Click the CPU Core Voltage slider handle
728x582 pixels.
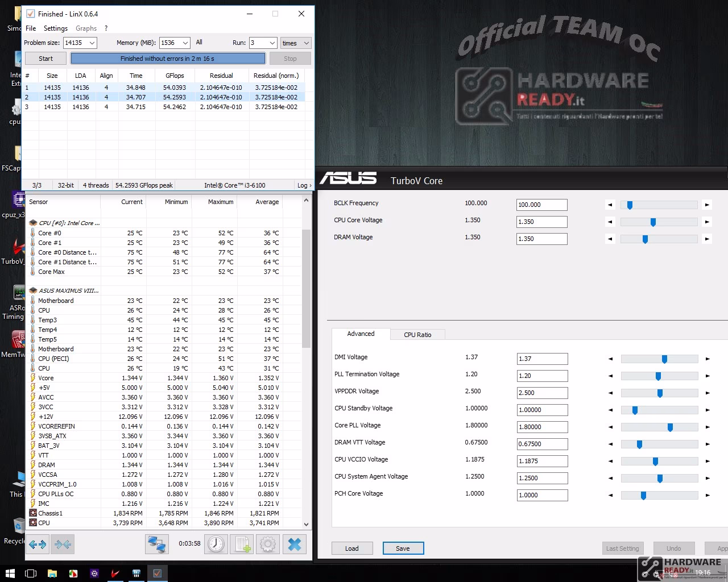653,222
